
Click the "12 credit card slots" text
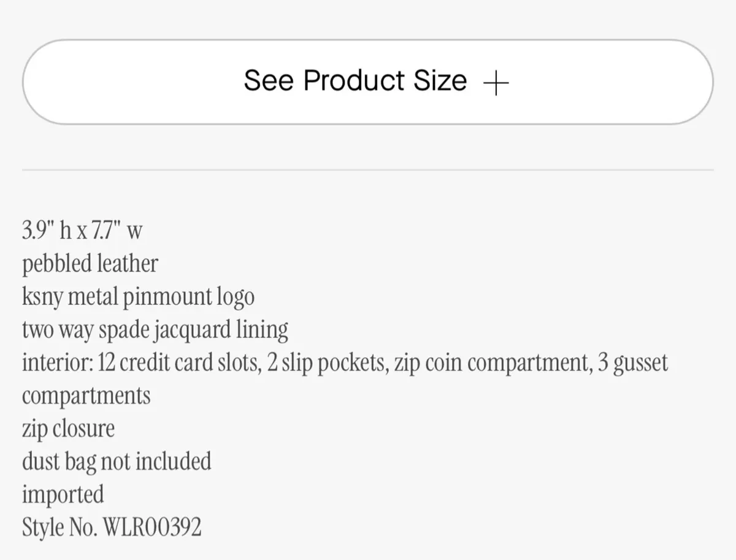[x=179, y=362]
